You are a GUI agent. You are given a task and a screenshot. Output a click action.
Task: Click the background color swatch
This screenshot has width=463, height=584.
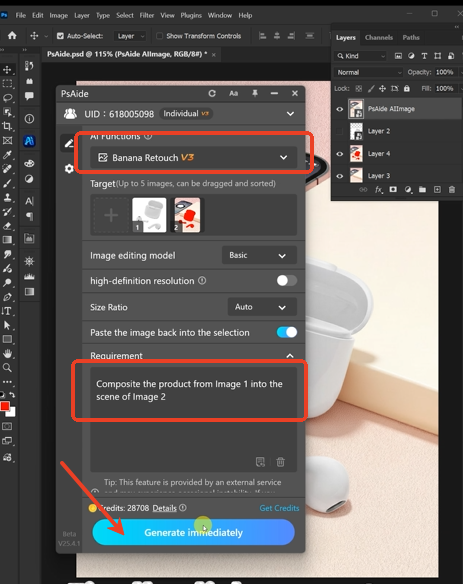pyautogui.click(x=12, y=413)
